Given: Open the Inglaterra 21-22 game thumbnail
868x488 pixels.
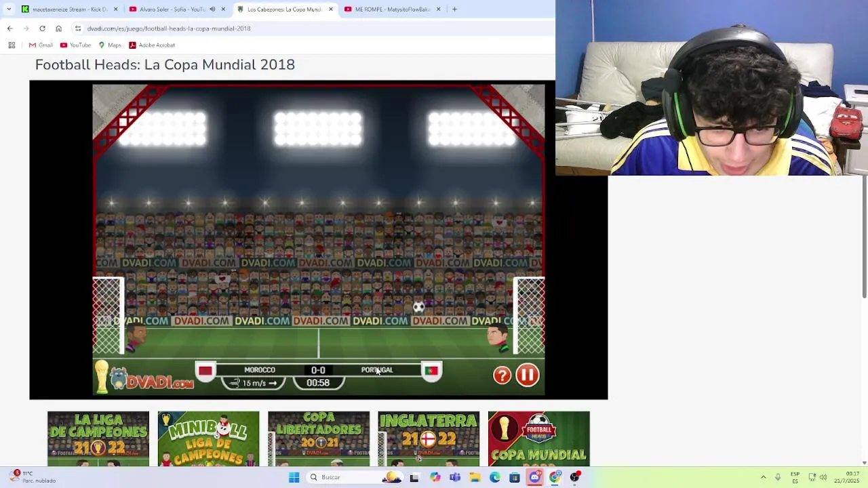Looking at the screenshot, I should (x=429, y=439).
